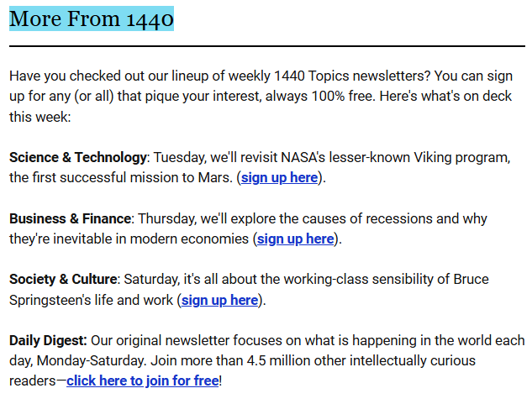This screenshot has width=532, height=404.
Task: Click the Science & Technology sign up link
Action: click(x=279, y=177)
